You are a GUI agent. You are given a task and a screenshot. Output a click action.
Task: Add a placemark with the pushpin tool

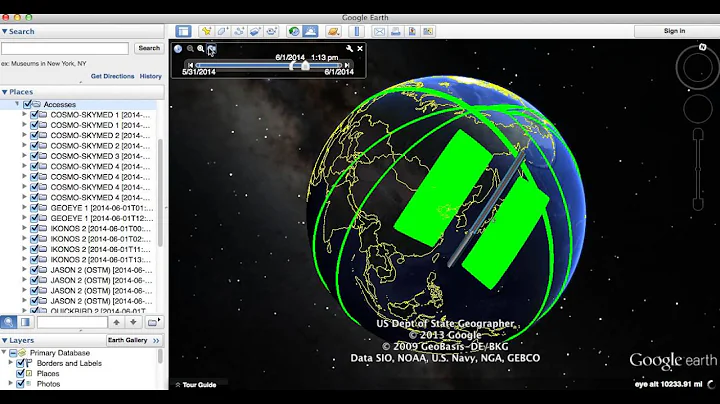[x=206, y=31]
